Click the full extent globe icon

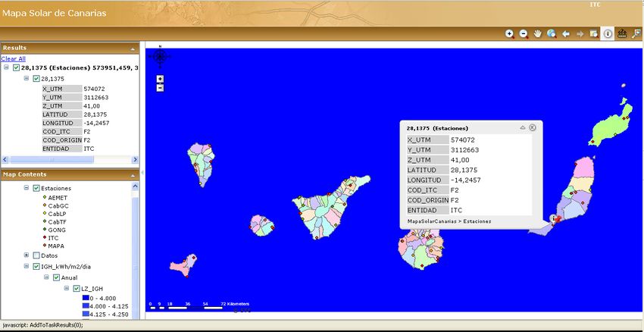pos(552,34)
